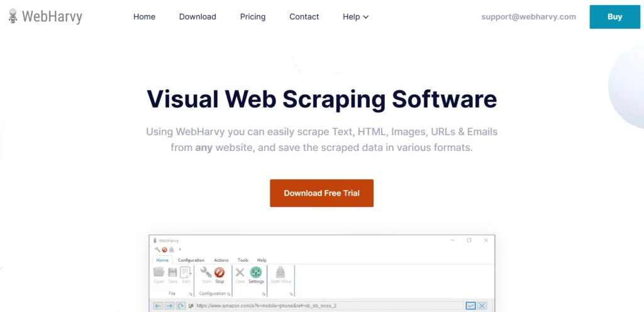Expand the Settings group launcher arrow
644x312 pixels.
click(264, 294)
